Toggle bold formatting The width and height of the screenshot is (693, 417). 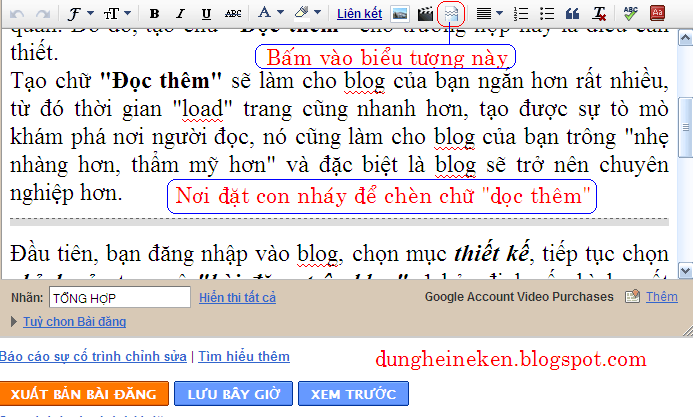pyautogui.click(x=154, y=14)
